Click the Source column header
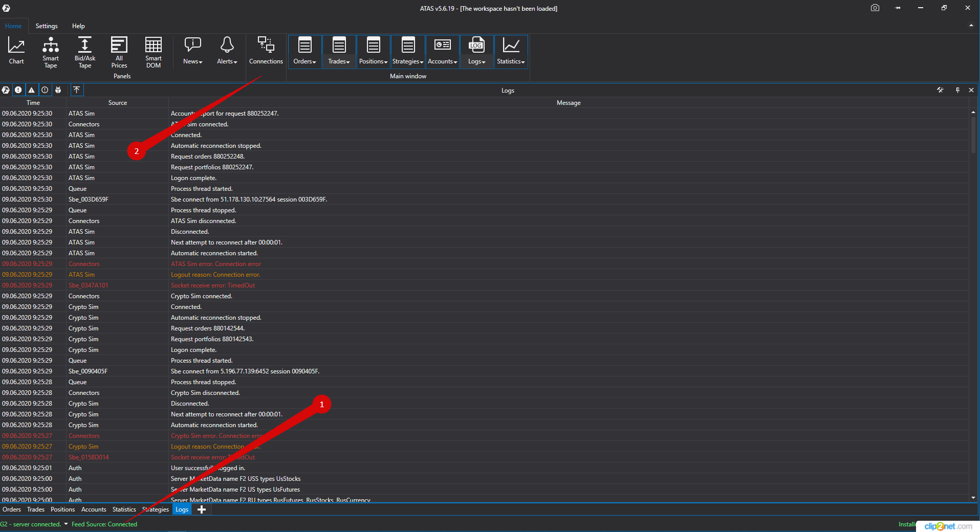This screenshot has width=980, height=532. click(x=118, y=103)
